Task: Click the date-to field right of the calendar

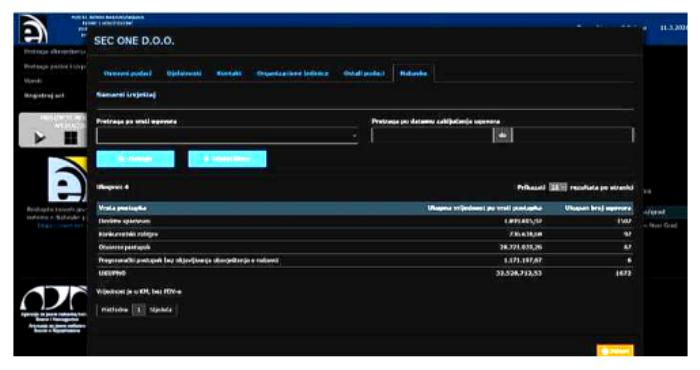Action: pos(573,135)
